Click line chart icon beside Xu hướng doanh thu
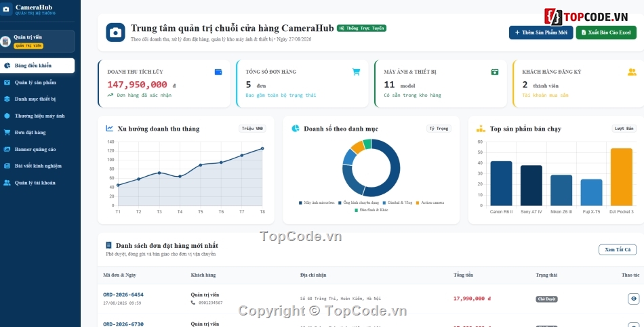Screen dimensions: 644x327 point(109,129)
